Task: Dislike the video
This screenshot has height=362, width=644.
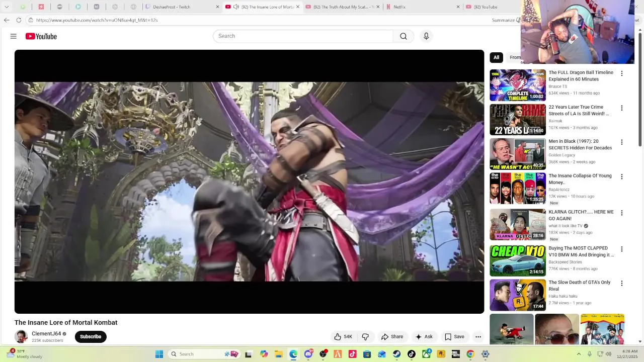Action: (366, 337)
